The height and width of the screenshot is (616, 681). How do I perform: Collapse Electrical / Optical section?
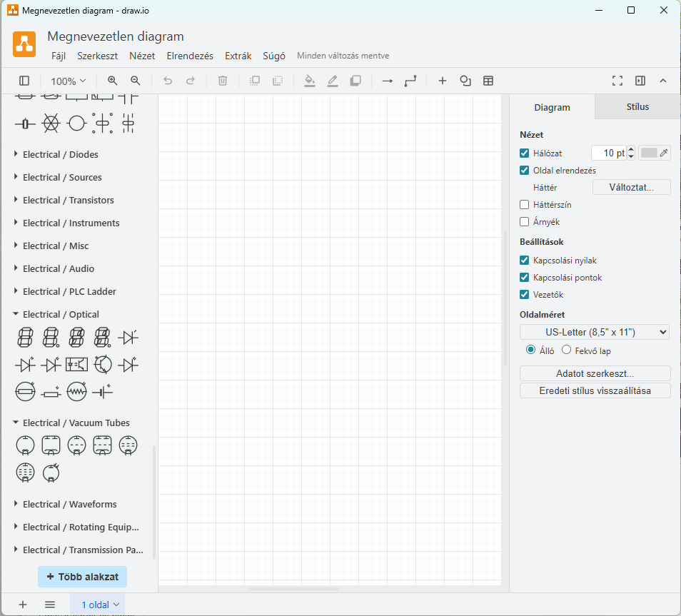click(61, 314)
